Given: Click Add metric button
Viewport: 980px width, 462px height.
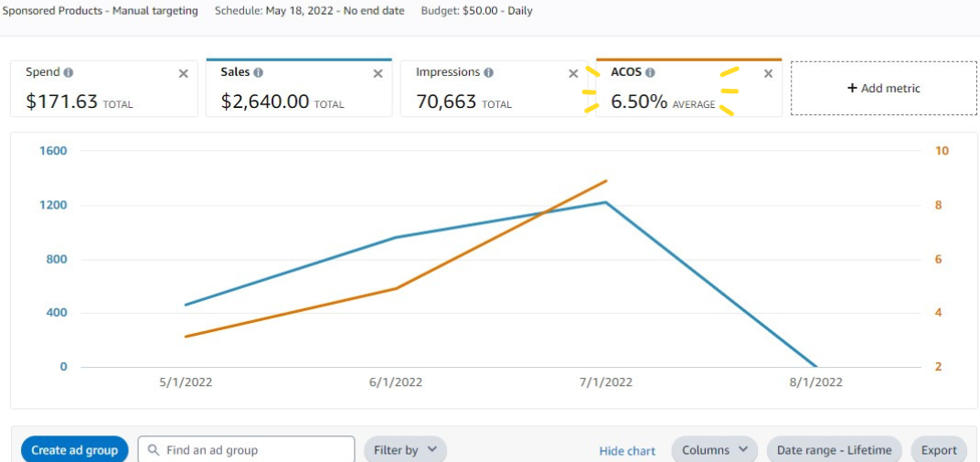Looking at the screenshot, I should 883,89.
